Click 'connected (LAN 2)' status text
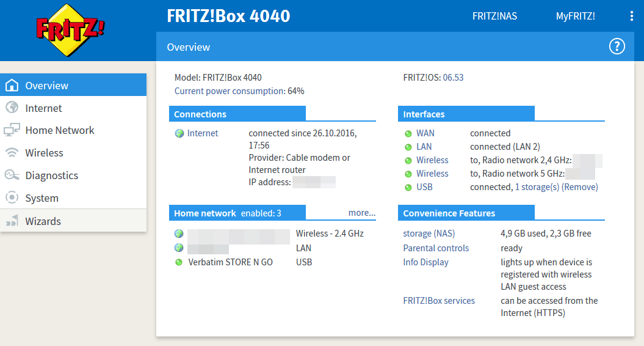The image size is (644, 346). click(x=505, y=147)
